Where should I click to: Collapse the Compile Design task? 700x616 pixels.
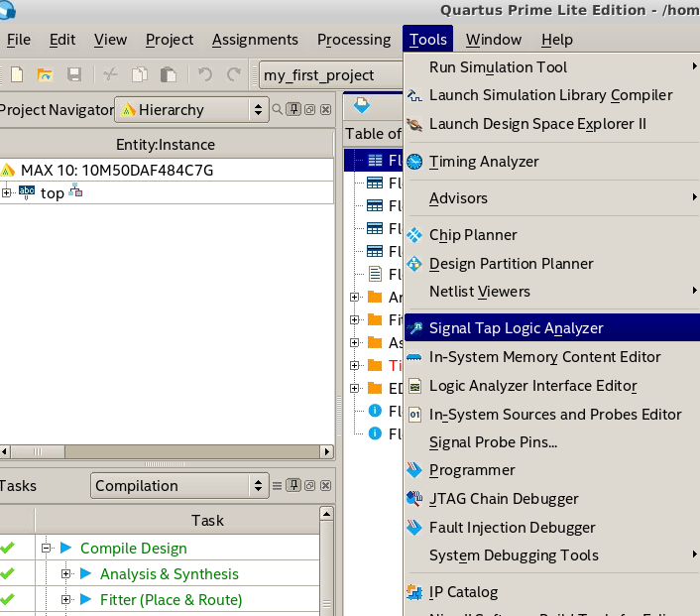46,548
